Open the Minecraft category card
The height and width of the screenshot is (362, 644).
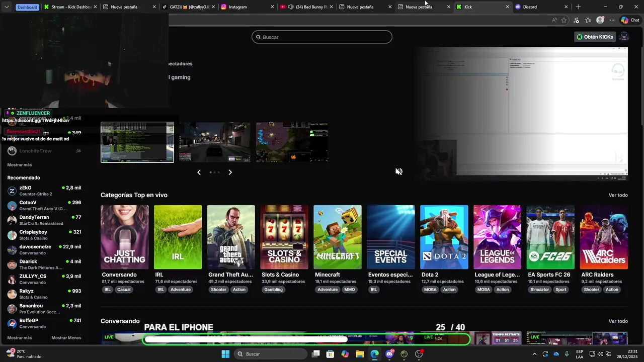(338, 237)
